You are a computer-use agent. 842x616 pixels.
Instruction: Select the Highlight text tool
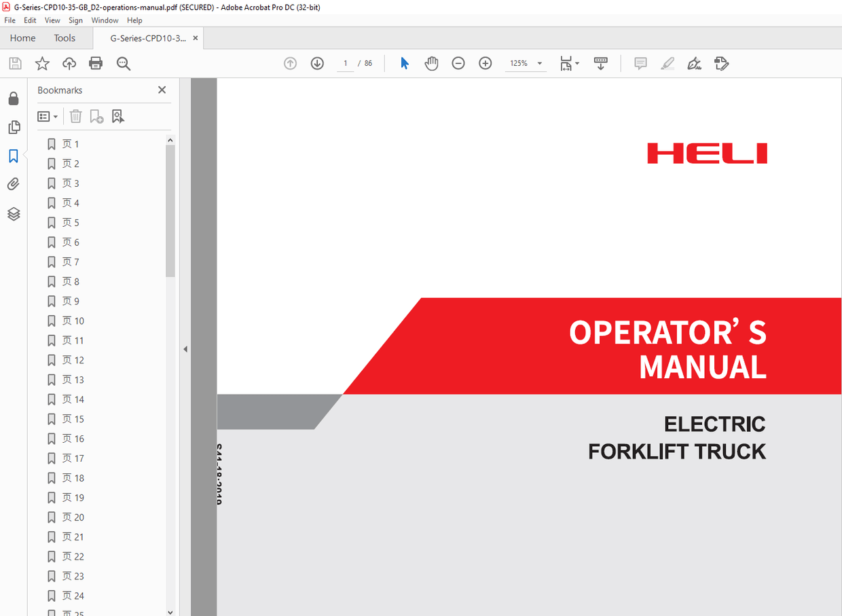[667, 63]
